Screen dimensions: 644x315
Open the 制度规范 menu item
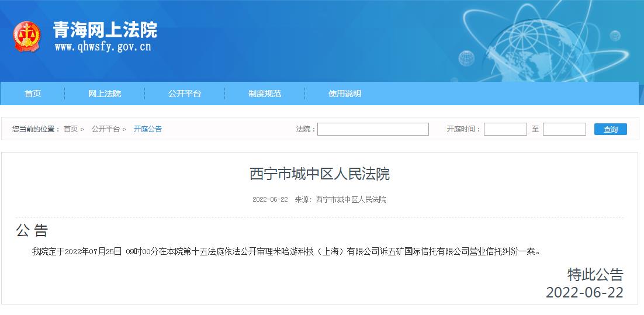(x=265, y=94)
